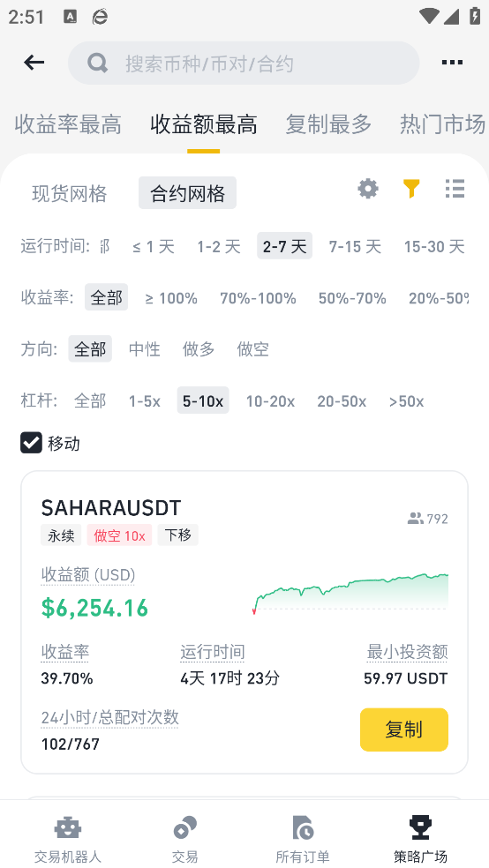Select 7-15 天 running time filter
The width and height of the screenshot is (489, 868).
355,246
